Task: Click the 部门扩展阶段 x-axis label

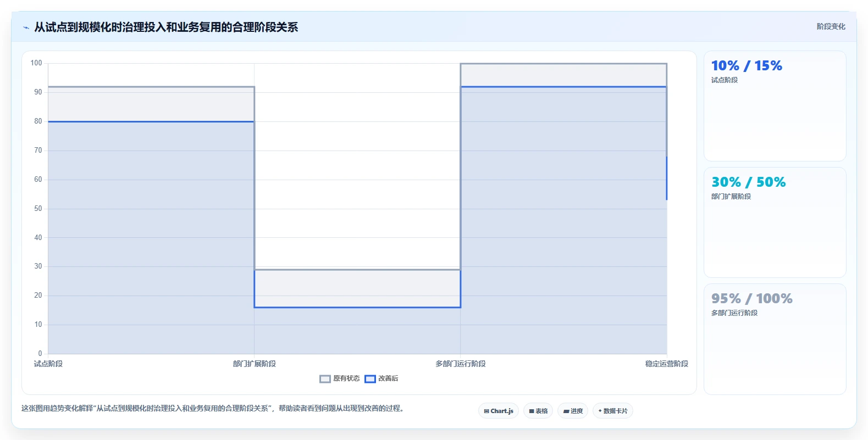Action: click(x=255, y=364)
